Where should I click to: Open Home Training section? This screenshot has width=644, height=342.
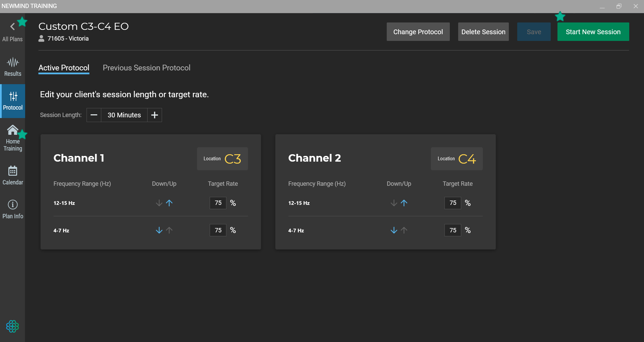[x=12, y=138]
